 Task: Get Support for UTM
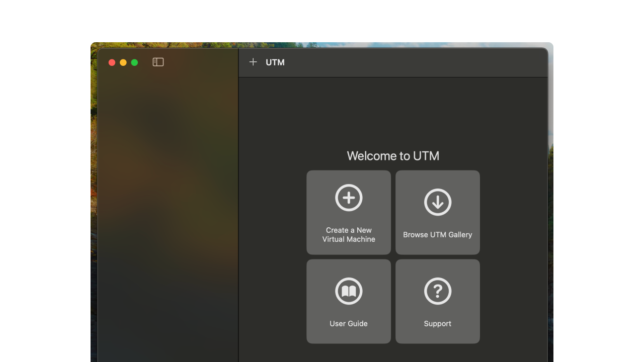[437, 301]
